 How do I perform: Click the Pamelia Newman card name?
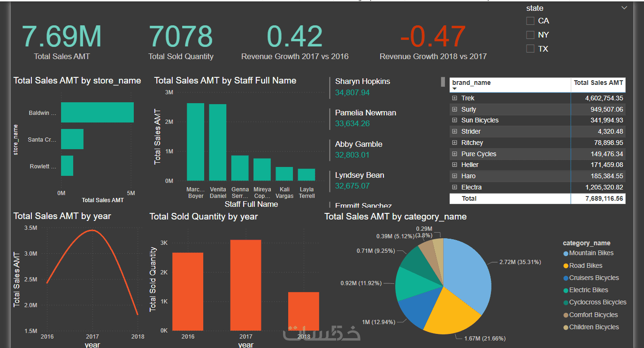[366, 113]
